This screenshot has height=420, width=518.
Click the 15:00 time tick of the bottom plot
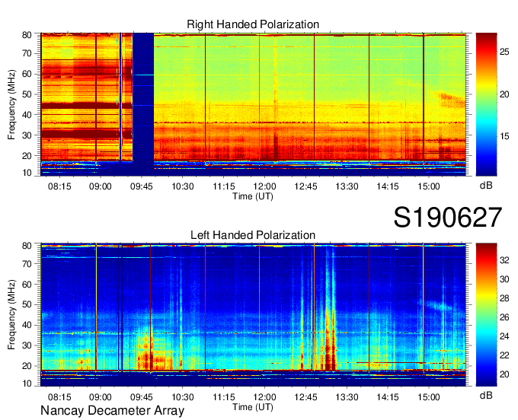(x=429, y=397)
